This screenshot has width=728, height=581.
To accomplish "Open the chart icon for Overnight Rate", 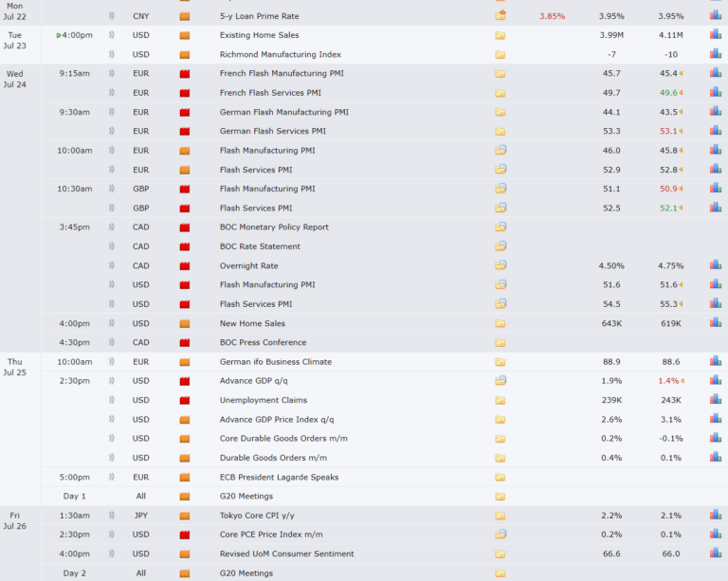I will tap(716, 265).
